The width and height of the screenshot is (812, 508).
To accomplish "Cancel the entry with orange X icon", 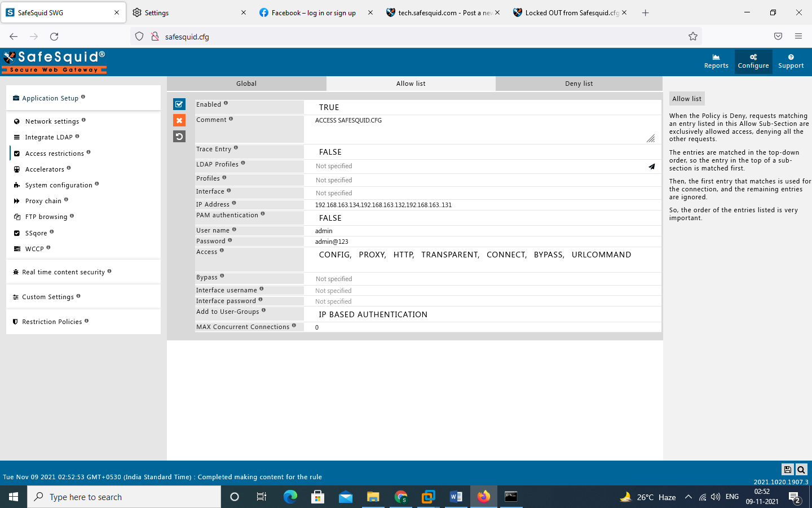I will (179, 120).
